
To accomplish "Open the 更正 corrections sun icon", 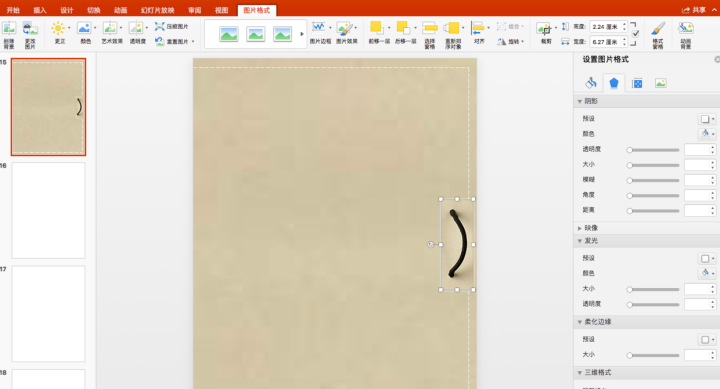I will 58,28.
